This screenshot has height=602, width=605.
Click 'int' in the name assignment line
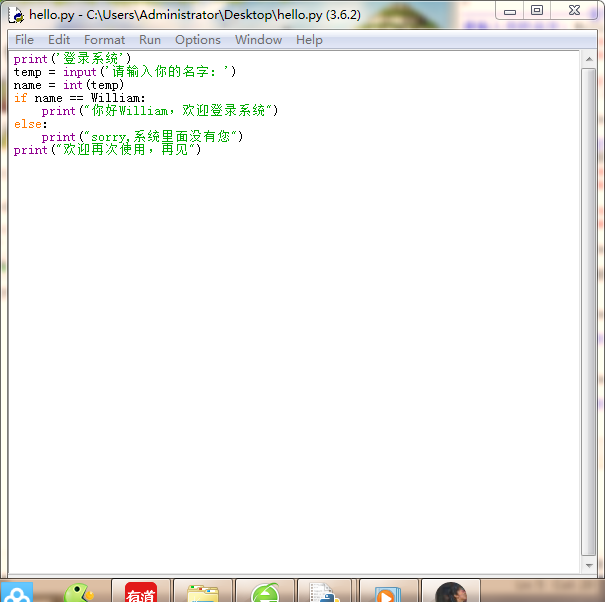pyautogui.click(x=73, y=85)
